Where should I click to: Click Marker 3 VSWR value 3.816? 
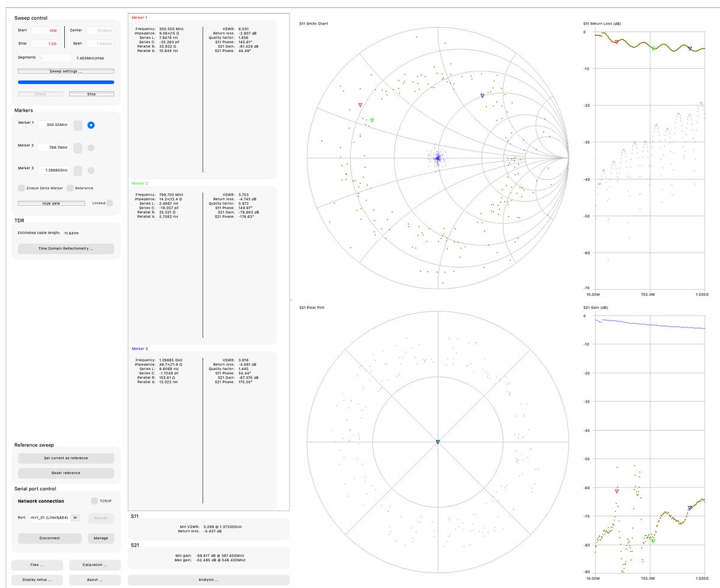[243, 360]
